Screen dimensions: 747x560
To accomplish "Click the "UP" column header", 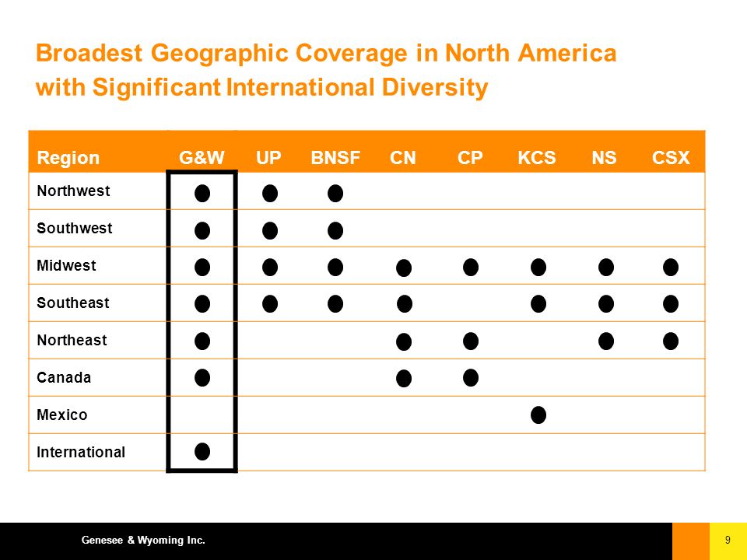I will click(x=268, y=158).
